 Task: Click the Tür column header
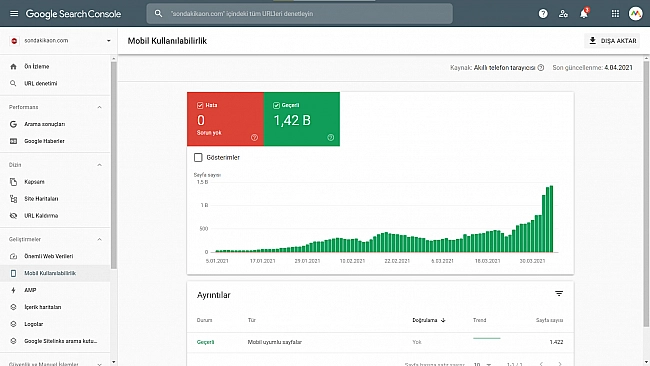[x=252, y=320]
